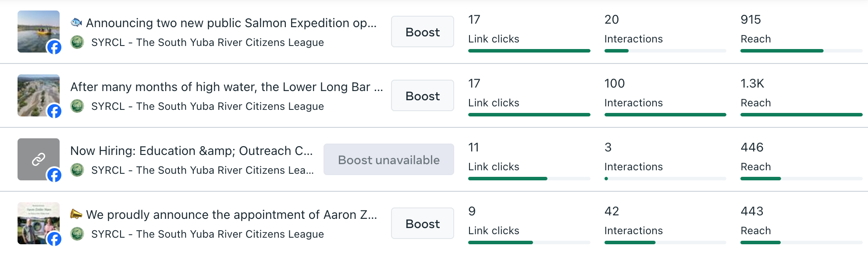Open the 'Now Hiring: Education & Outreach' post title
Viewport: 868px width, 253px height.
191,151
